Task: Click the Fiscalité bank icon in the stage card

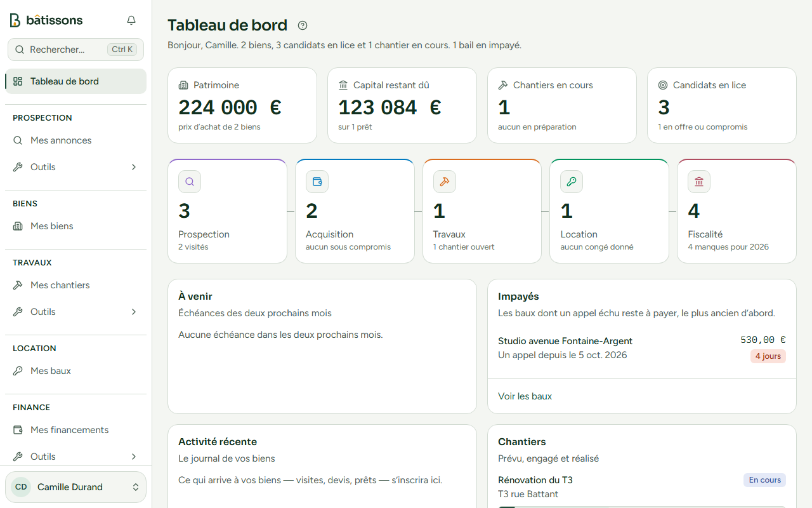Action: (699, 182)
